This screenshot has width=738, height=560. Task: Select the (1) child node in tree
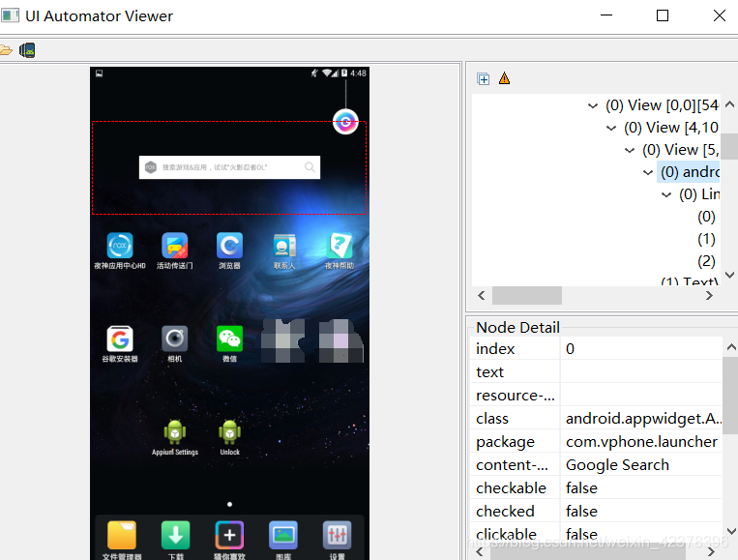(x=706, y=239)
